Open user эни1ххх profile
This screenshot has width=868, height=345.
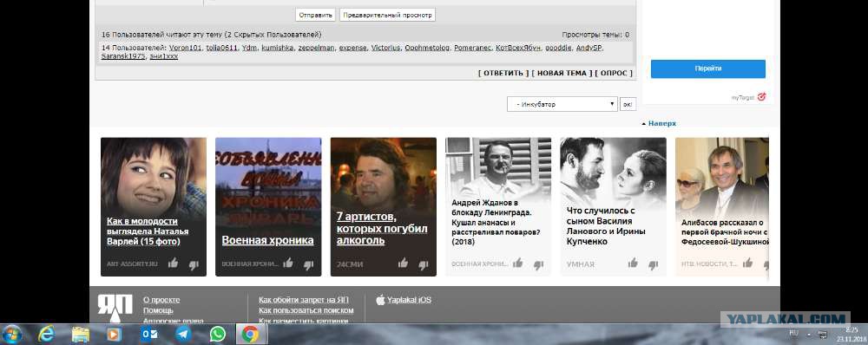[164, 56]
